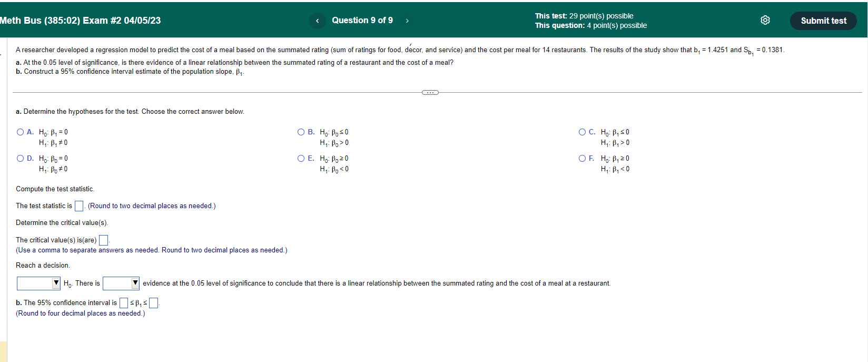Click the 'Question 9 of 9' label
This screenshot has width=868, height=362.
point(362,21)
